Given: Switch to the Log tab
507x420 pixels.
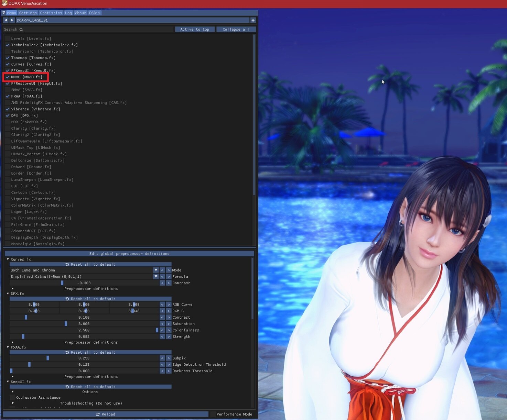Looking at the screenshot, I should point(68,13).
